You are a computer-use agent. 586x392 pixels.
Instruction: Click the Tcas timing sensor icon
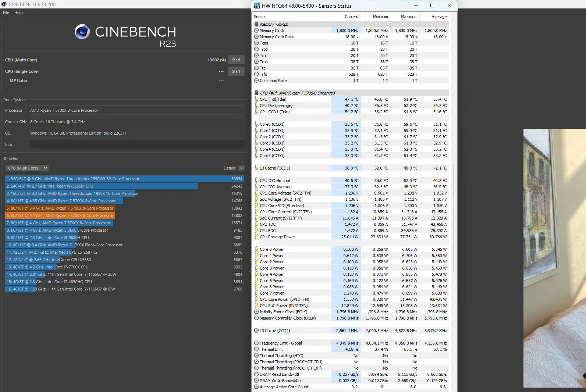coord(256,43)
